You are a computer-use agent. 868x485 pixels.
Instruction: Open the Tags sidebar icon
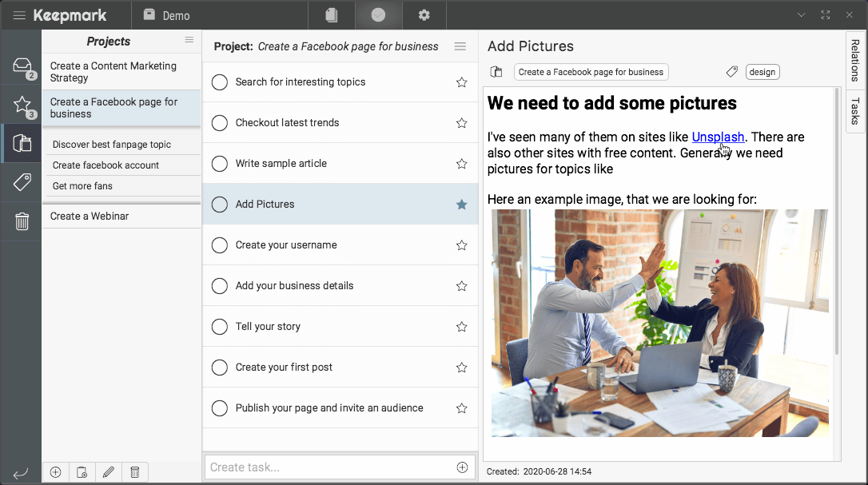(x=22, y=182)
